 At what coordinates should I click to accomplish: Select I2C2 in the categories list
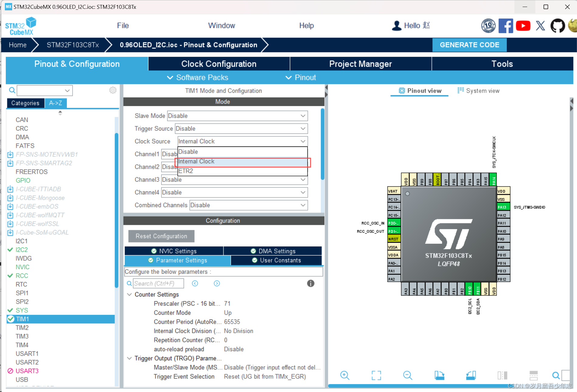click(x=22, y=250)
